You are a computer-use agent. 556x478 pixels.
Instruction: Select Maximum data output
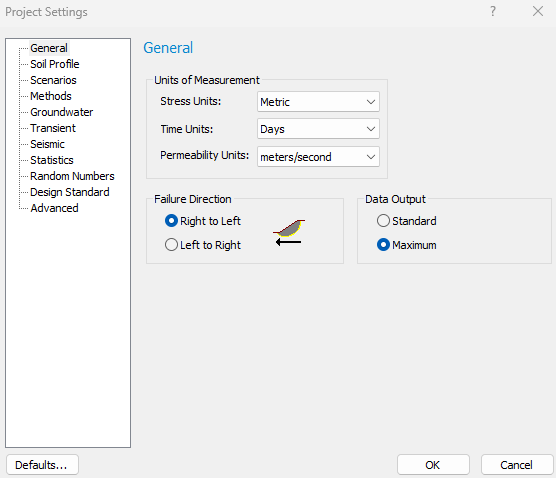[x=406, y=245]
